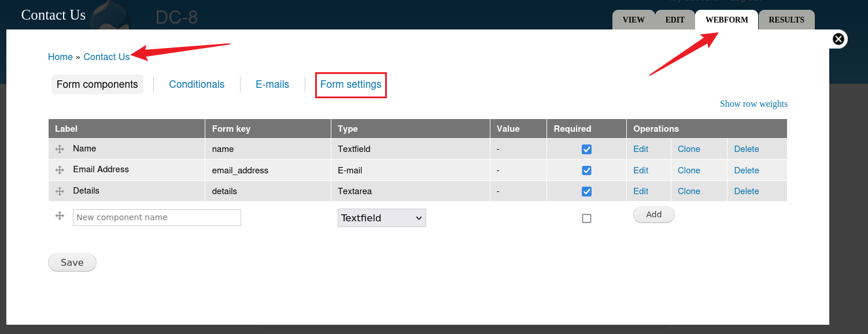Viewport: 868px width, 334px height.
Task: Click Show row weights link
Action: coord(753,104)
